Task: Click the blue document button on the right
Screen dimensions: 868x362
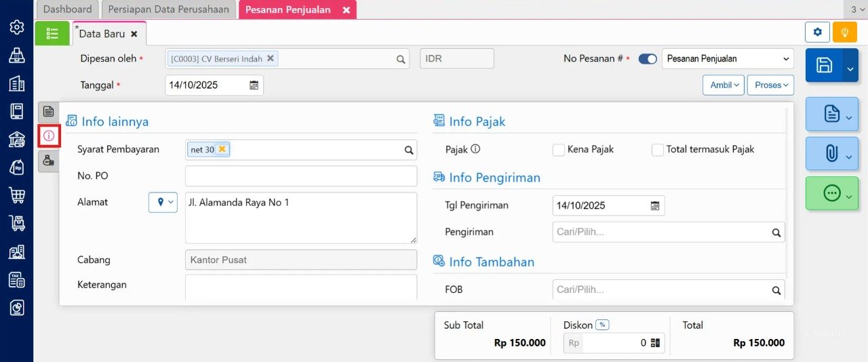Action: click(x=831, y=114)
